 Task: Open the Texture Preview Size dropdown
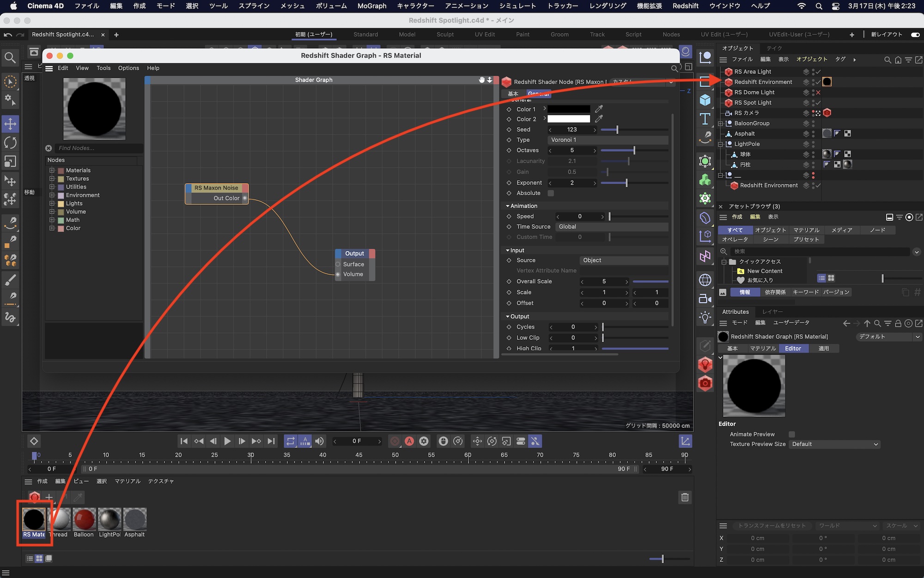click(834, 444)
